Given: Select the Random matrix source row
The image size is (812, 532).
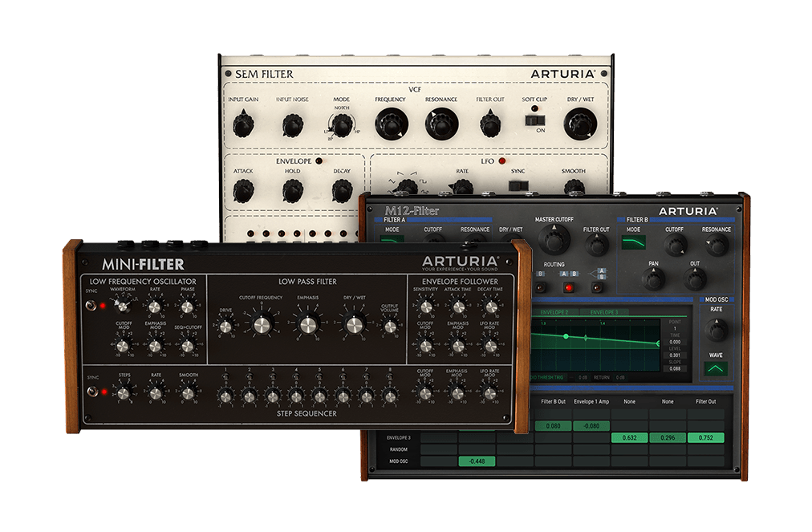Looking at the screenshot, I should pos(398,449).
